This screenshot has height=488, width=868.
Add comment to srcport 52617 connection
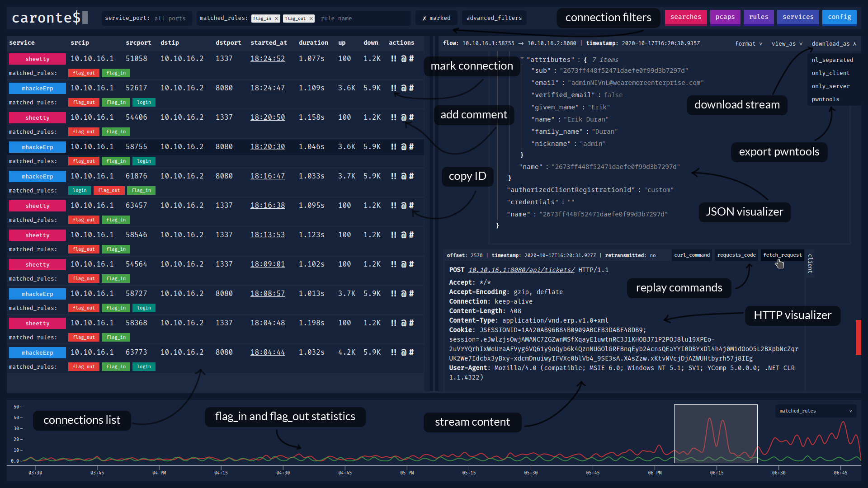coord(403,88)
